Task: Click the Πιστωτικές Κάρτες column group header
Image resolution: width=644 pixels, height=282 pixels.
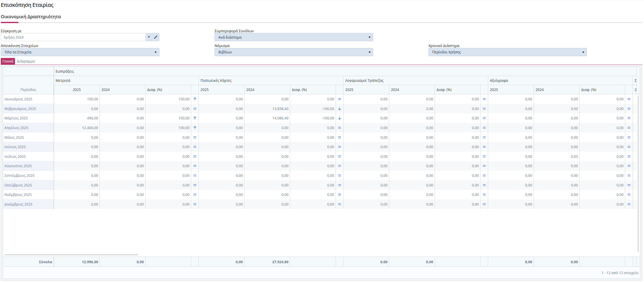Action: pyautogui.click(x=271, y=81)
